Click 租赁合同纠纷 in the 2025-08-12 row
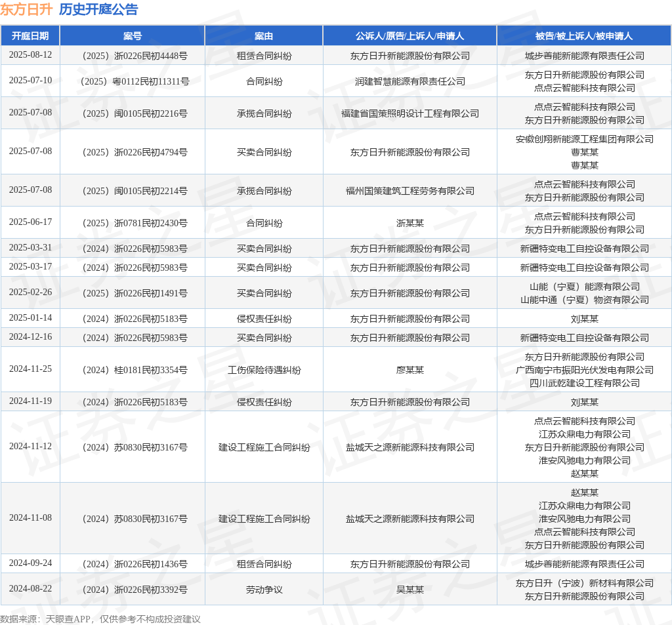The image size is (672, 625). coord(264,56)
